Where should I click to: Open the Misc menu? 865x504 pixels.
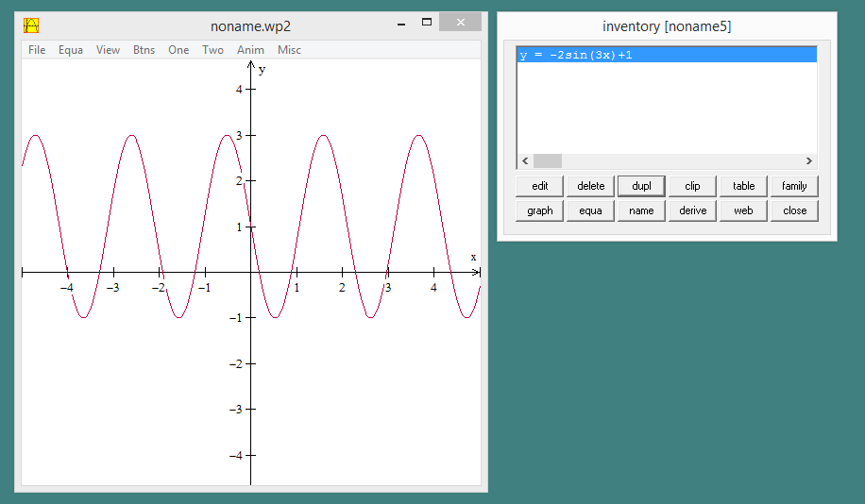point(289,50)
